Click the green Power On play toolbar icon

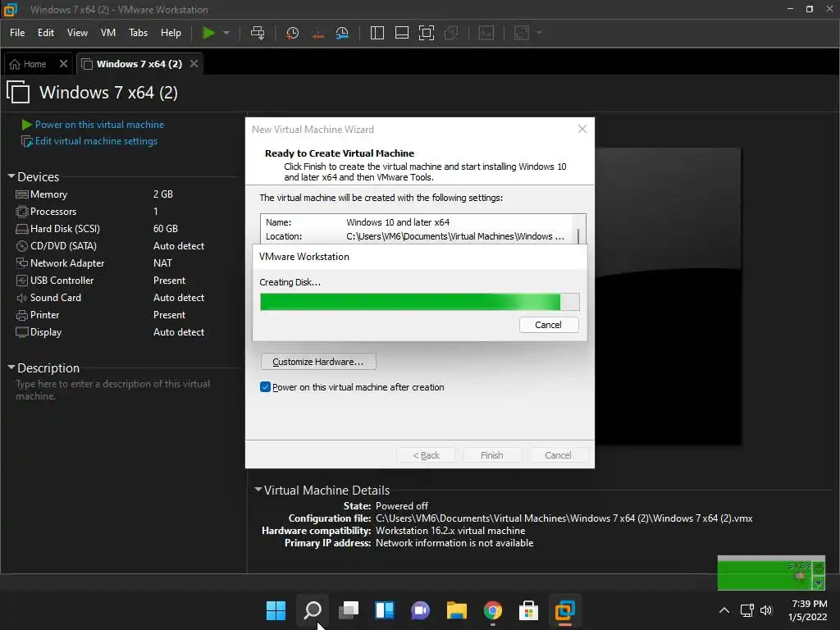[208, 33]
